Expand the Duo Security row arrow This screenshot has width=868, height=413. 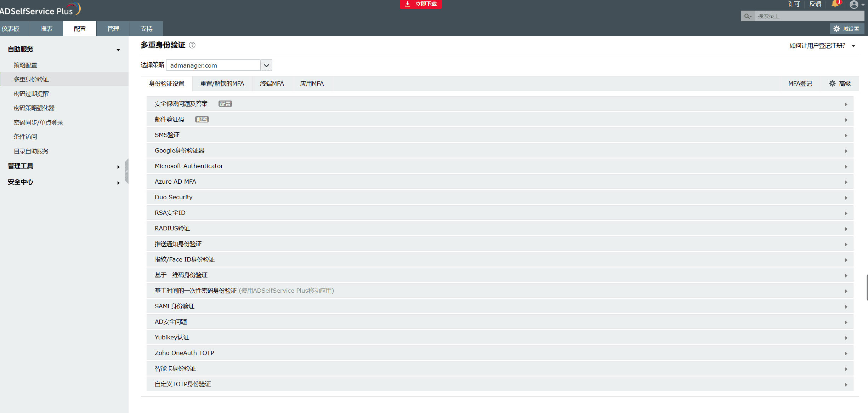pos(846,198)
